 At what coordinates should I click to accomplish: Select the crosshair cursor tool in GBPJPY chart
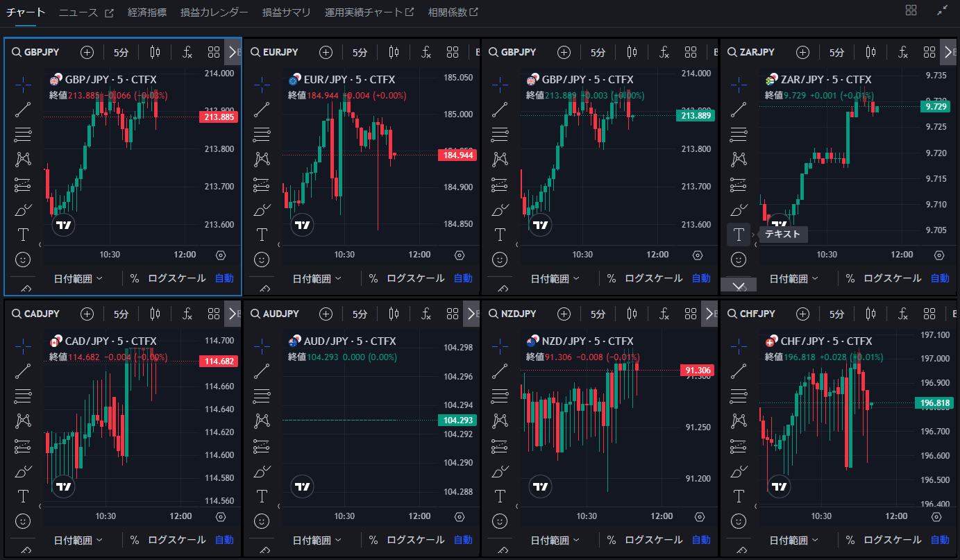click(x=23, y=84)
